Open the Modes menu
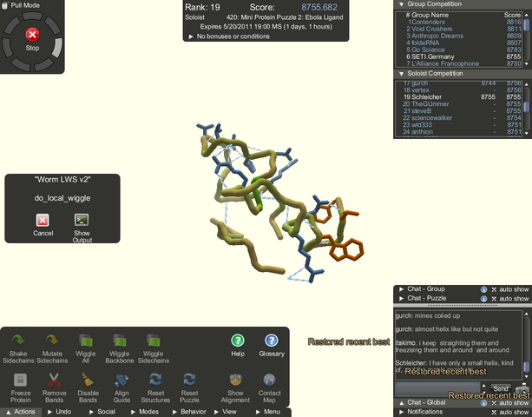532x417 pixels. [x=145, y=412]
